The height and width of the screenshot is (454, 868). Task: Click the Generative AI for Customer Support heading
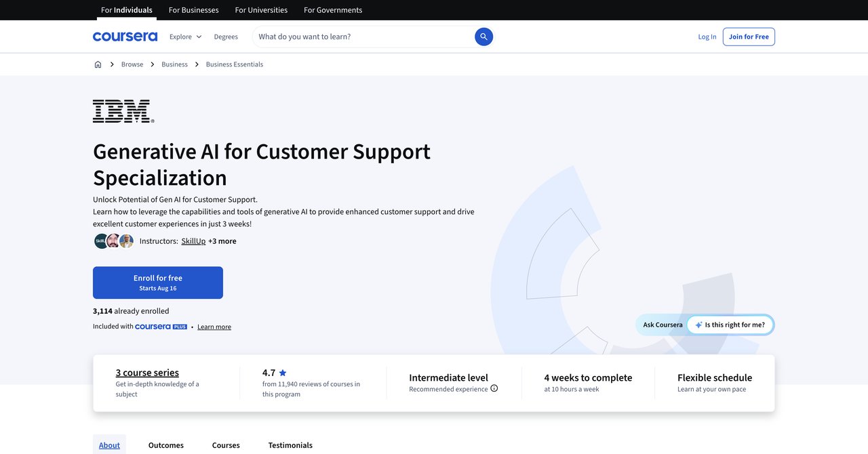point(262,164)
